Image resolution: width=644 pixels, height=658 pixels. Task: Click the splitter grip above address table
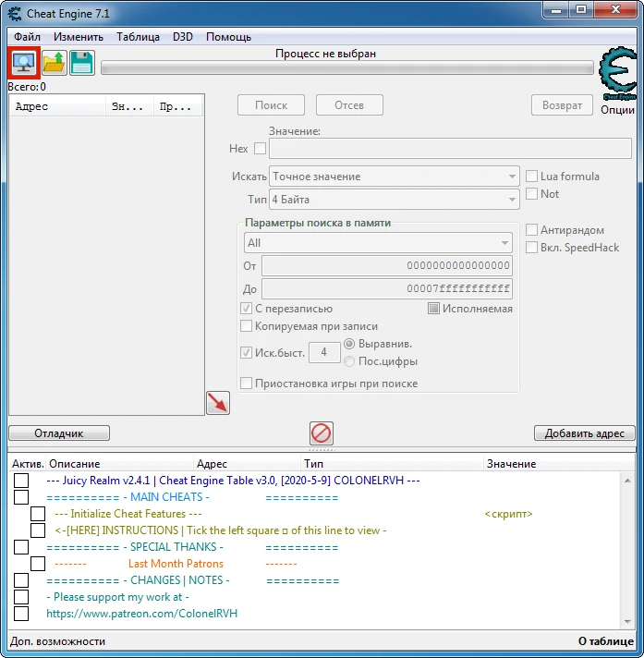[322, 449]
